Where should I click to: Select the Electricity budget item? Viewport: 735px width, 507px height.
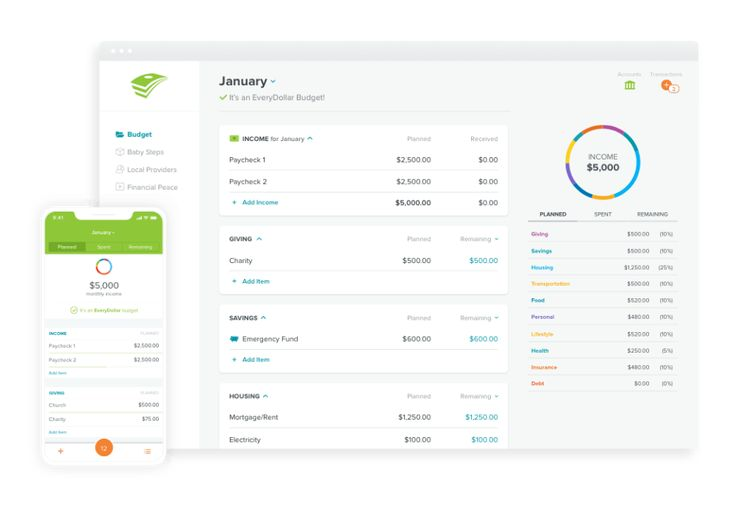(245, 440)
